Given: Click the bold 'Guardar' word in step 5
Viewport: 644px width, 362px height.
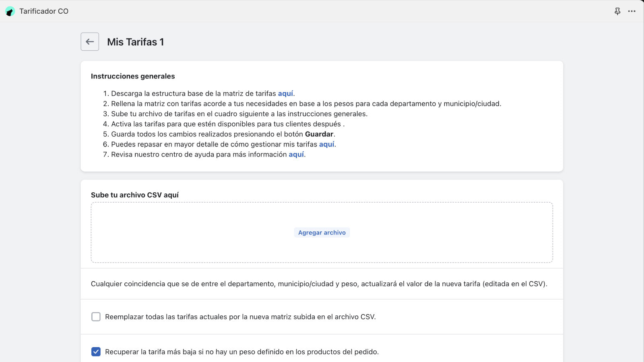Looking at the screenshot, I should [x=319, y=134].
